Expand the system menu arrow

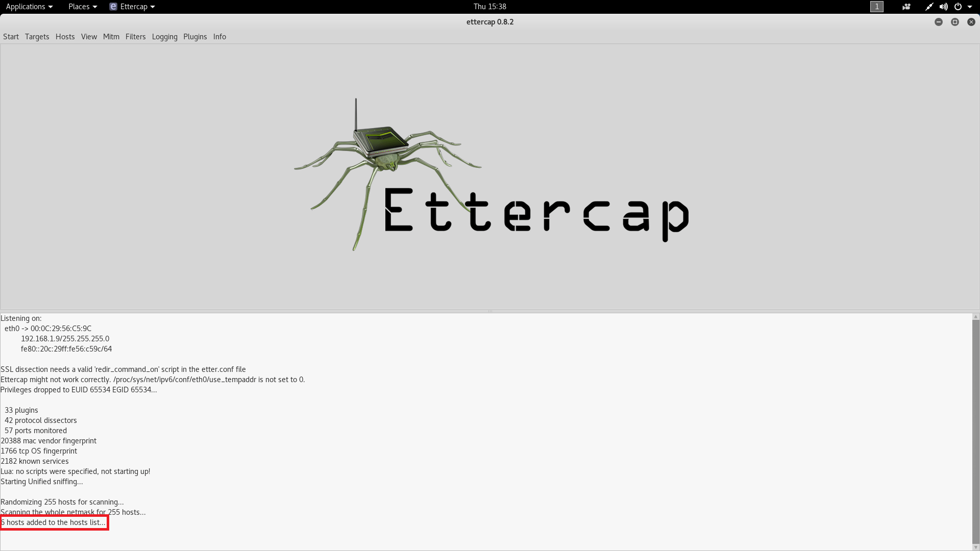(x=970, y=7)
